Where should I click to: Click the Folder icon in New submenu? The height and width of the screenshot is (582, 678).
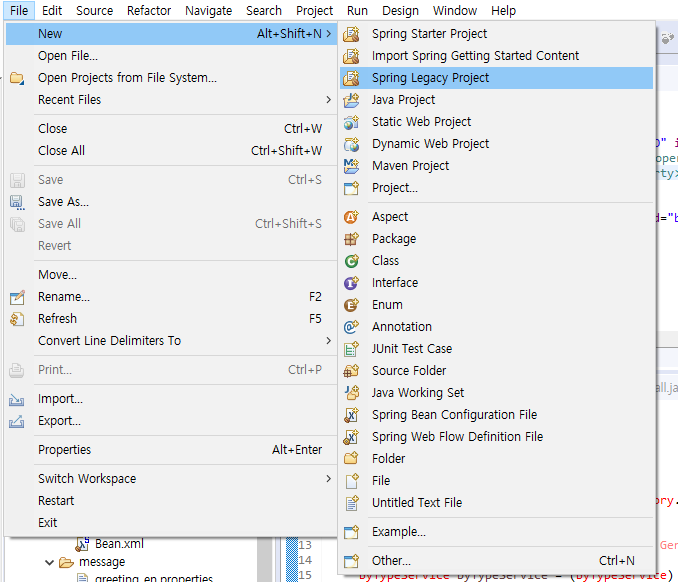[x=351, y=459]
